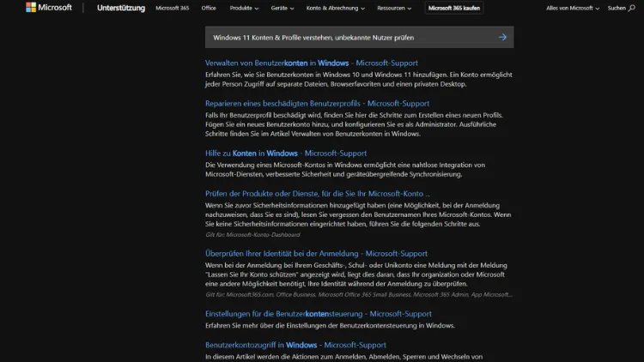Expand Alles von Microsoft dropdown
This screenshot has height=362, width=644.
[573, 8]
